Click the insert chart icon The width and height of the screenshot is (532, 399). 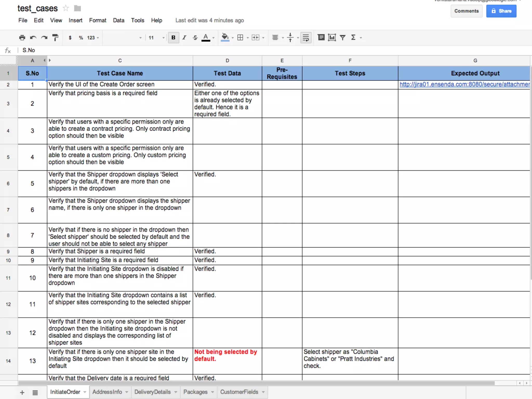pos(332,38)
